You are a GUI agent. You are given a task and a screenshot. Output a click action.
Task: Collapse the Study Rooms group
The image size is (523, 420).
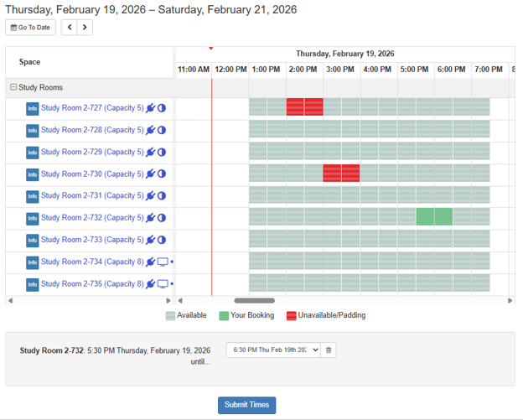(13, 87)
